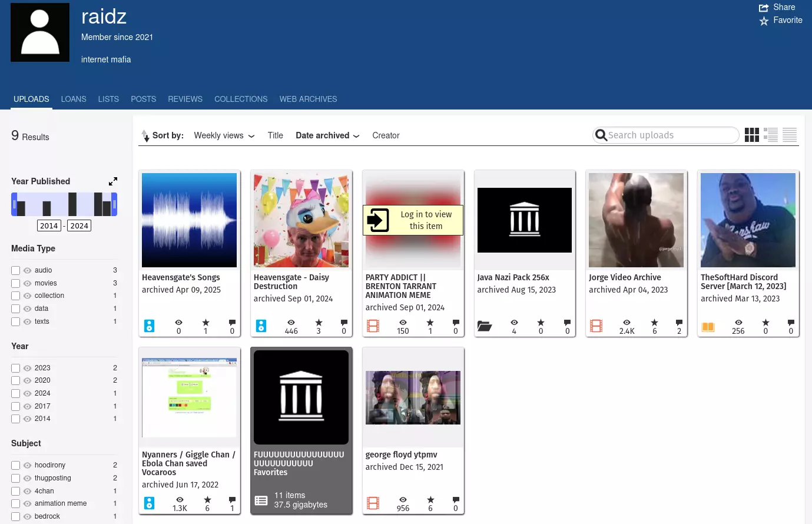Viewport: 812px width, 524px height.
Task: Click movie icon on PARTY ADDICT item
Action: (x=373, y=326)
